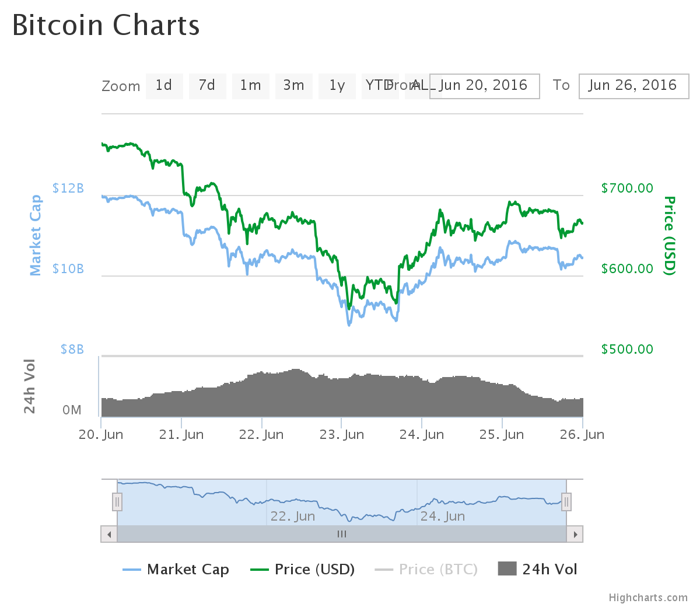700x607 pixels.
Task: Grab the right navigator range handle
Action: [566, 502]
